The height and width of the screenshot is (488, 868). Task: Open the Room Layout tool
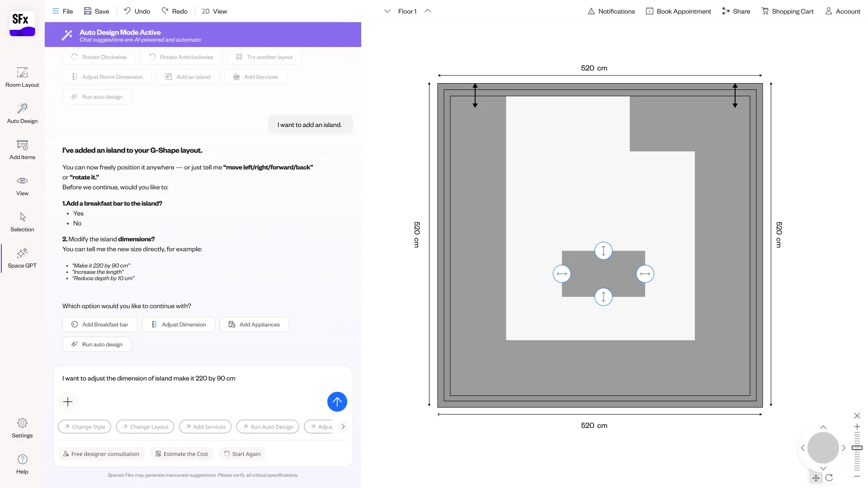(22, 77)
